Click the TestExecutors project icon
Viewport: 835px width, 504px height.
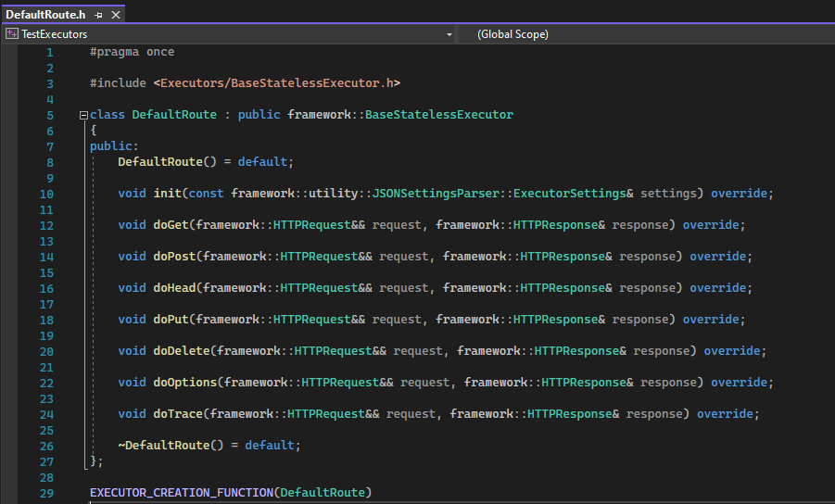tap(12, 34)
